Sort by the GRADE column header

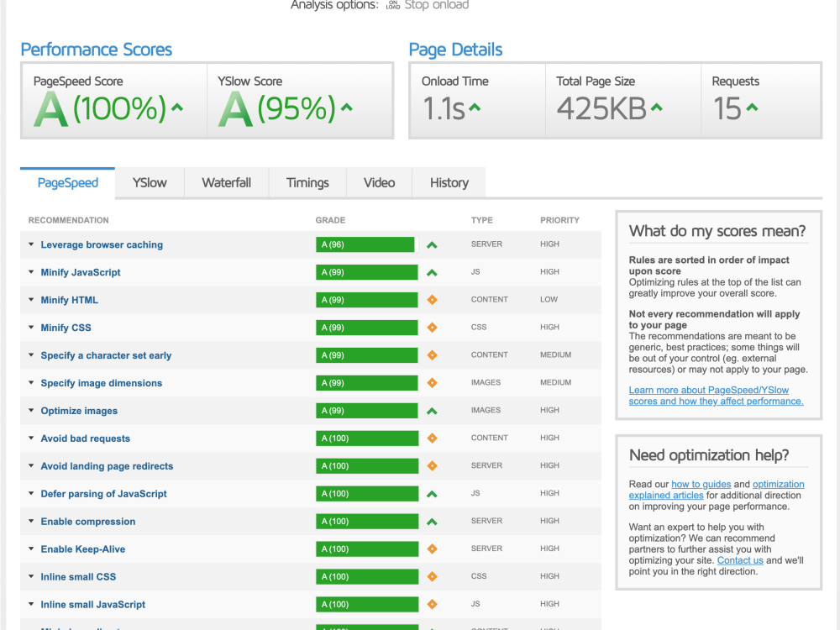(330, 220)
